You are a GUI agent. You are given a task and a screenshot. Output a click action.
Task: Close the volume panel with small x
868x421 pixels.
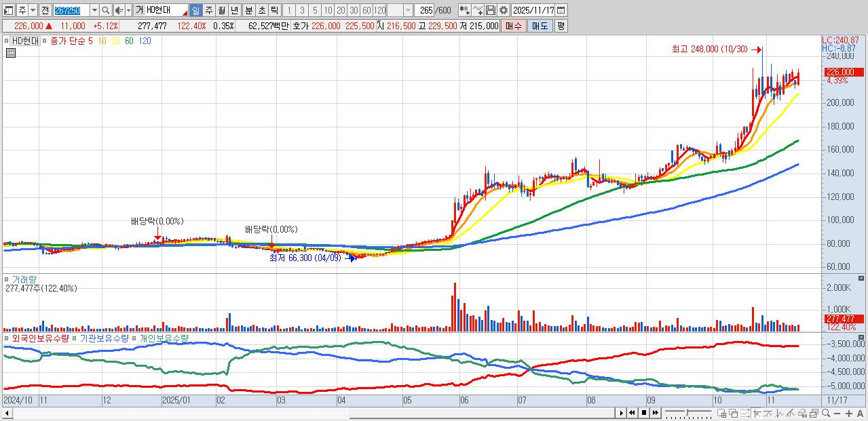[861, 278]
